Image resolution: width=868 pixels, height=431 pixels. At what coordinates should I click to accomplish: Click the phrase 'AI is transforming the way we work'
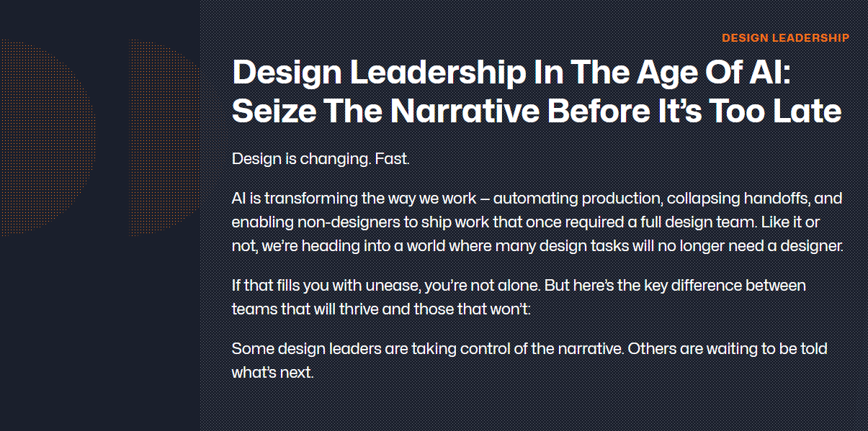(354, 198)
